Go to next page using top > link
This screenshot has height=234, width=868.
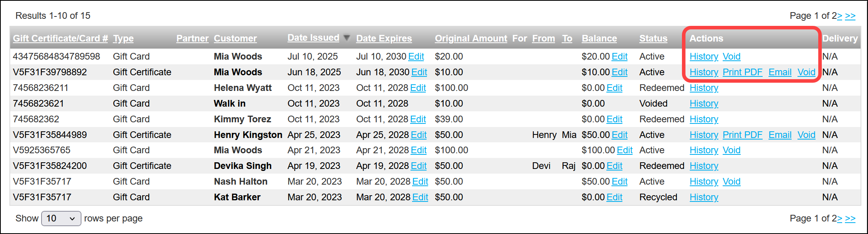pos(839,16)
